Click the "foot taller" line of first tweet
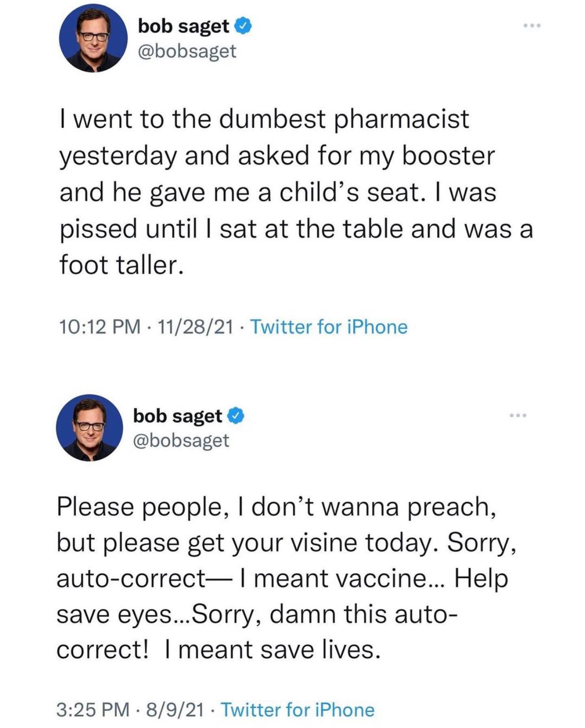The width and height of the screenshot is (585, 728). click(x=121, y=265)
